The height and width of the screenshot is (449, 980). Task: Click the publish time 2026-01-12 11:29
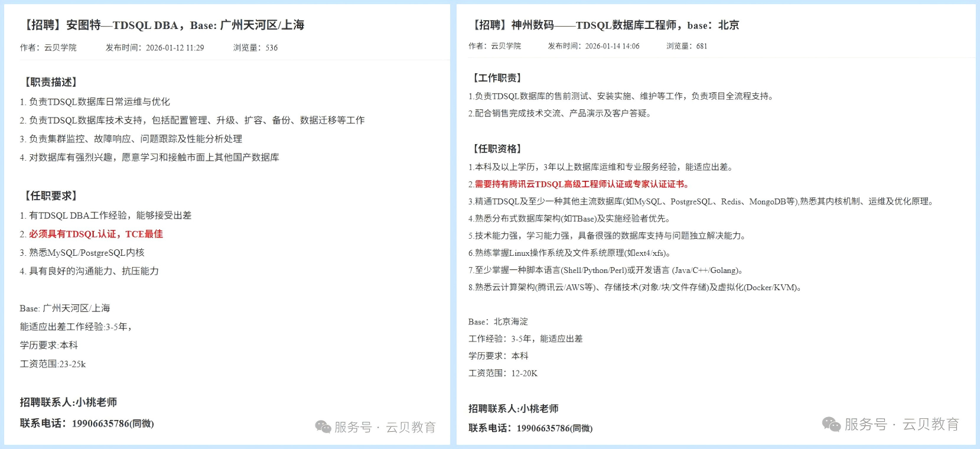pos(175,48)
